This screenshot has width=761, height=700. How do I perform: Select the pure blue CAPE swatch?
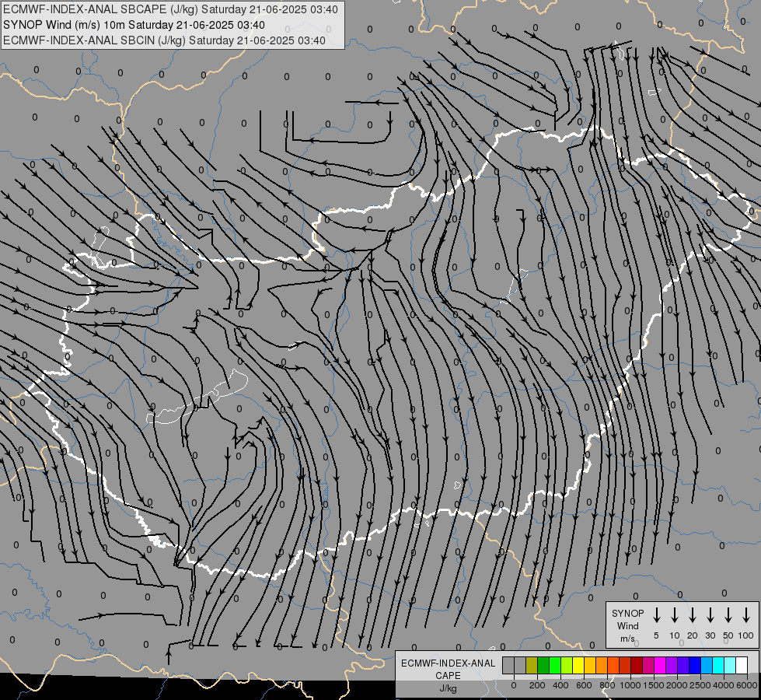694,665
